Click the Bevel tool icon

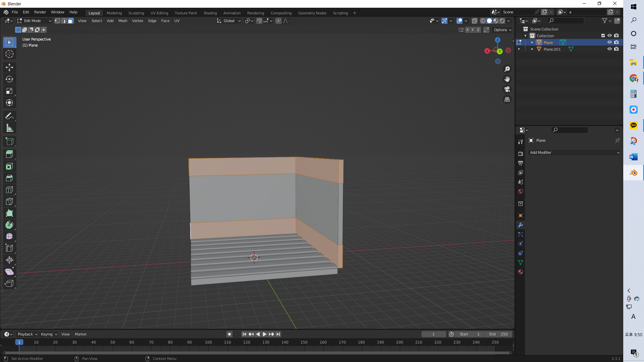(9, 178)
